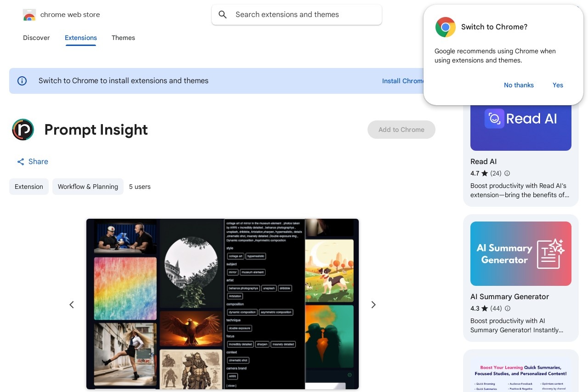
Task: Click the AI Summary Generator description text
Action: [517, 325]
